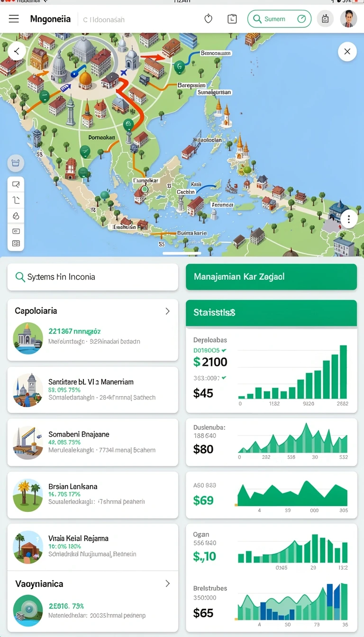364x637 pixels.
Task: Open the Brsian Lanlsana card
Action: click(93, 494)
